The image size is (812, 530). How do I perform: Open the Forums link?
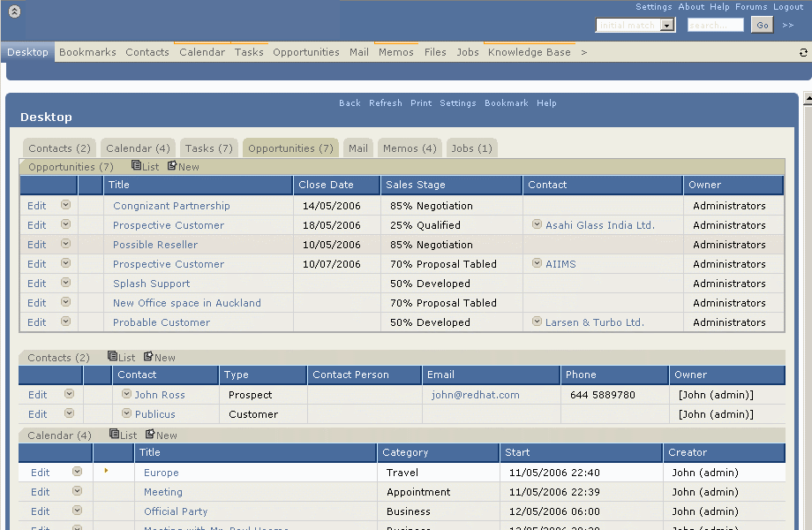[x=751, y=7]
